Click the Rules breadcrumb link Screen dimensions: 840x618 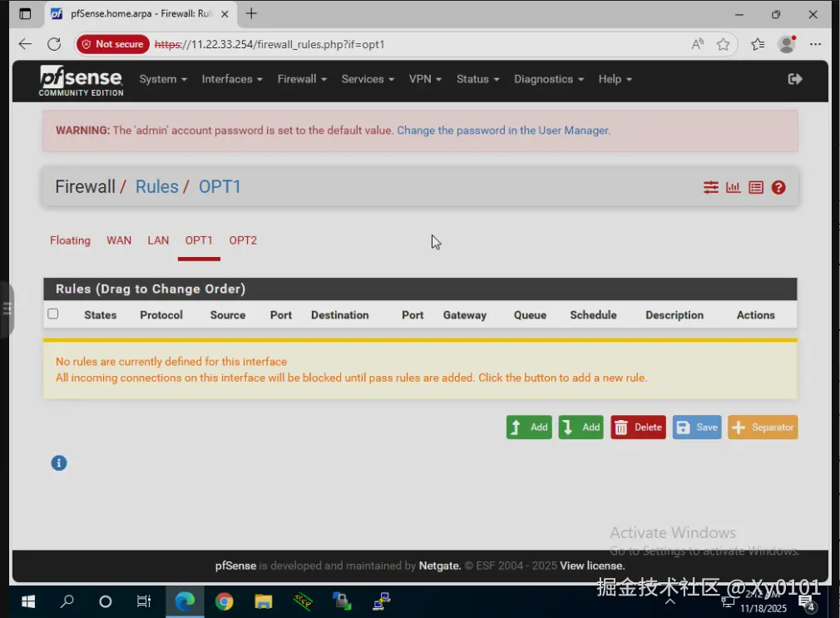156,186
